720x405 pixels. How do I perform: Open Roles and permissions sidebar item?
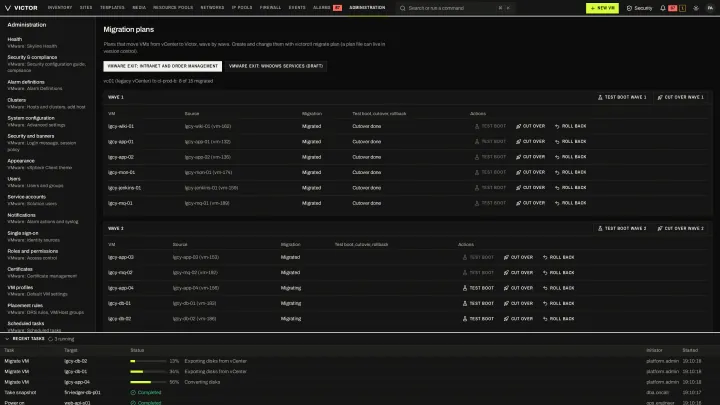[47, 254]
